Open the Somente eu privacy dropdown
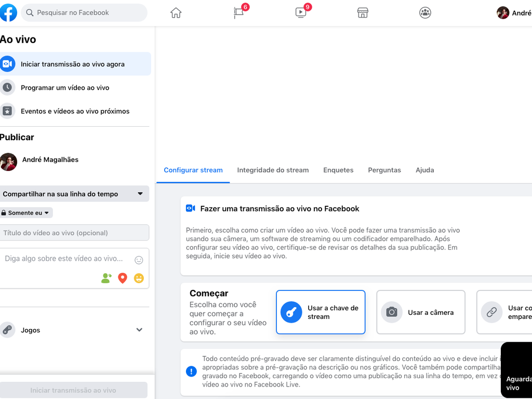Screen dimensions: 532x399 pos(26,212)
